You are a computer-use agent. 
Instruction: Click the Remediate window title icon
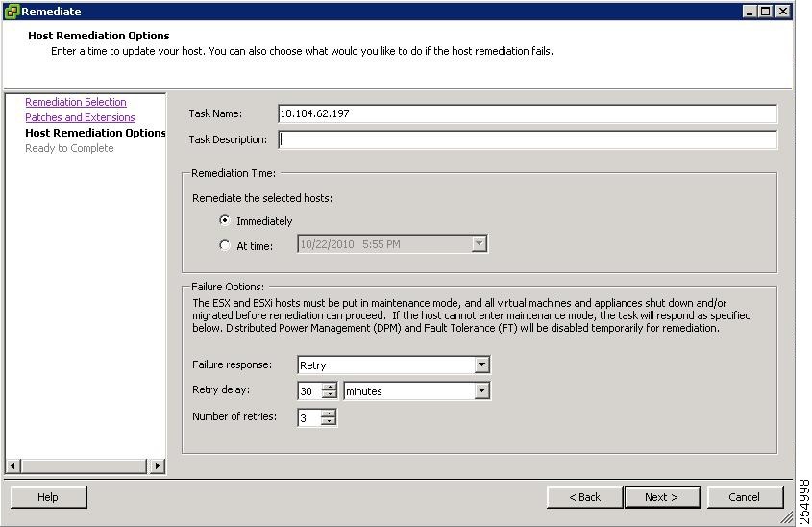(x=12, y=12)
